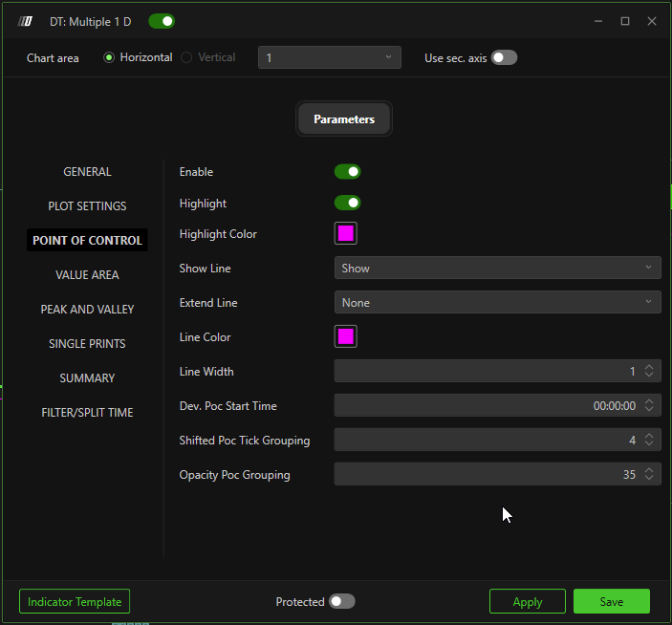Turn off the Highlight toggle
672x625 pixels.
point(347,203)
